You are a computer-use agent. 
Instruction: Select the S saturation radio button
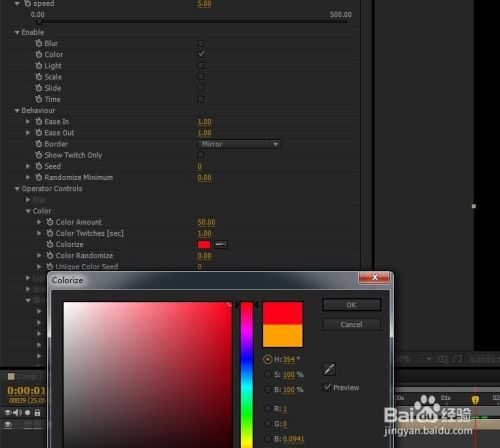click(267, 374)
